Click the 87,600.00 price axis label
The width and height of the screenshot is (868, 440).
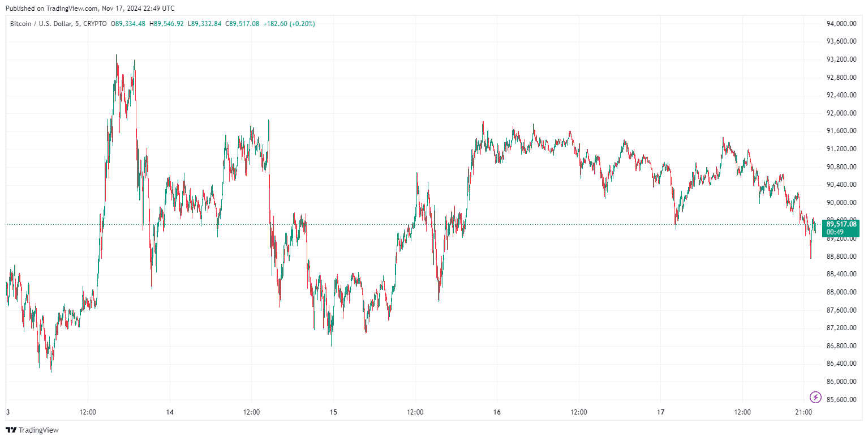[x=840, y=310]
